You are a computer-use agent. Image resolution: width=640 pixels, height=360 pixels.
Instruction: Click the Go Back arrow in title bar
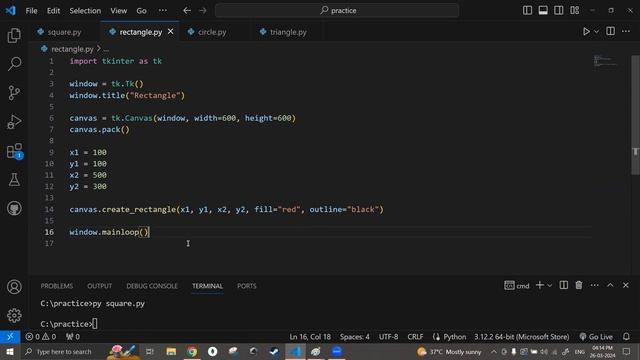coord(187,10)
